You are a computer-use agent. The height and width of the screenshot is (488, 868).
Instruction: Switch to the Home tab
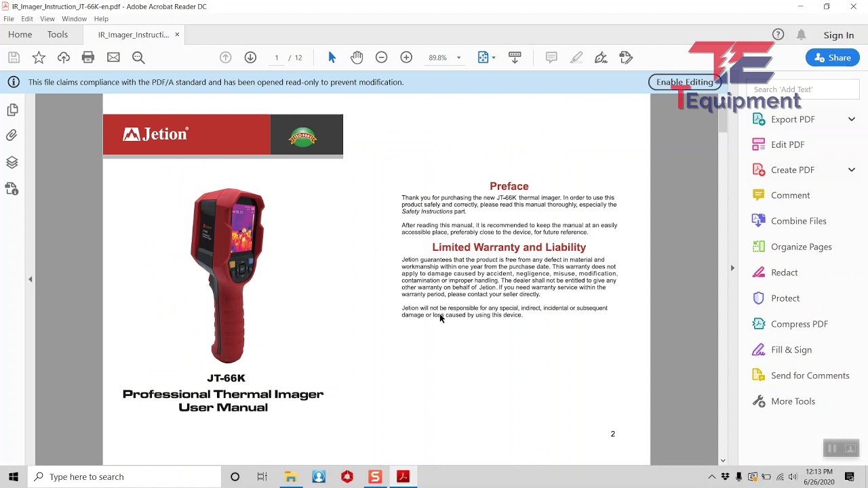[20, 35]
